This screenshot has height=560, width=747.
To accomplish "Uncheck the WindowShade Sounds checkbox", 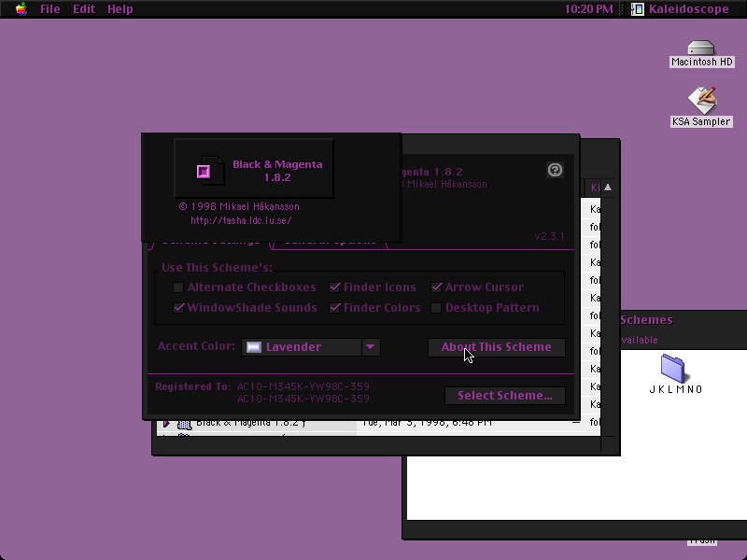I will point(178,308).
